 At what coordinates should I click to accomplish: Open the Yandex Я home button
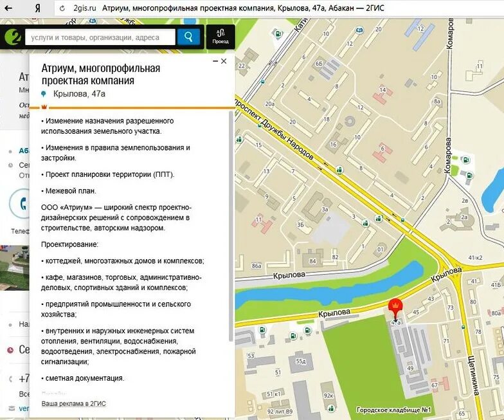point(37,8)
